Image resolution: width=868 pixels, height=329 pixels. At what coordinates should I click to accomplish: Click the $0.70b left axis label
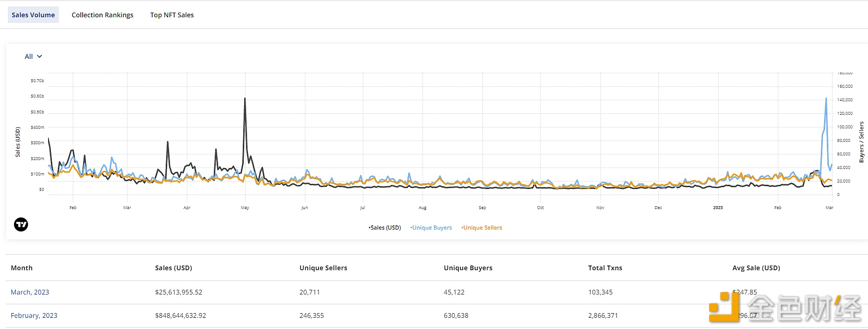[37, 81]
